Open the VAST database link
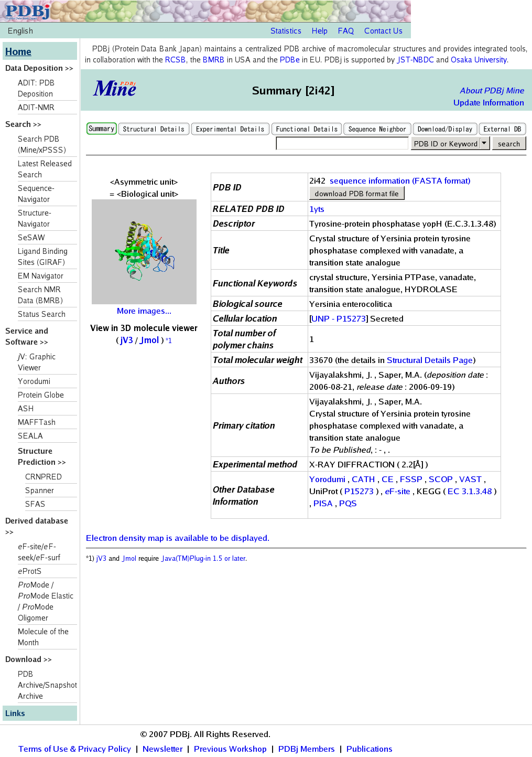532x757 pixels. pos(470,479)
